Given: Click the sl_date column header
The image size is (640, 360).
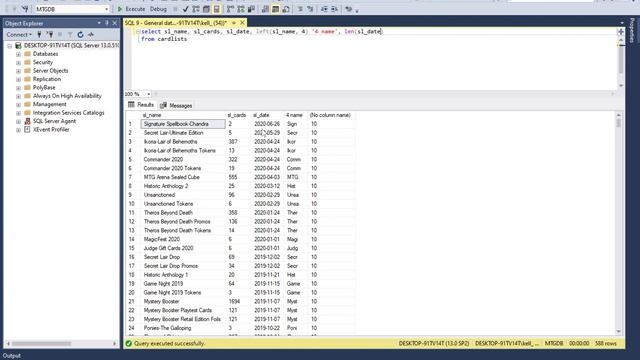Looking at the screenshot, I should click(267, 115).
